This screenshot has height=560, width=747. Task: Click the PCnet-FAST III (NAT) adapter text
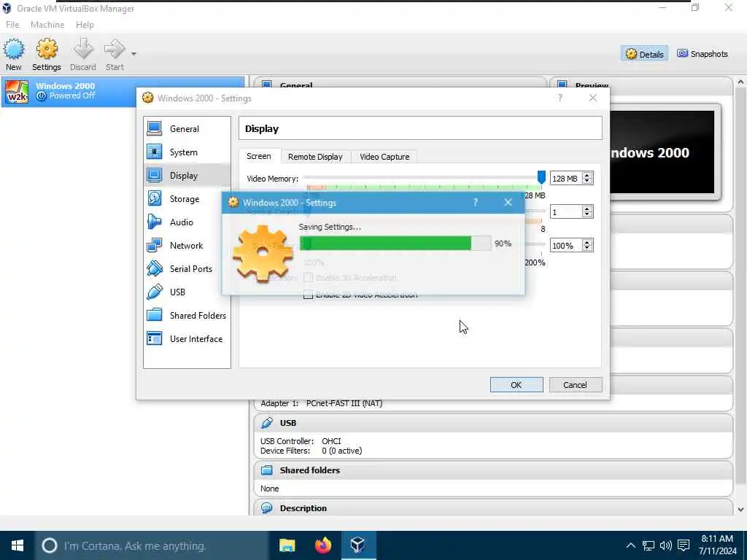point(344,403)
